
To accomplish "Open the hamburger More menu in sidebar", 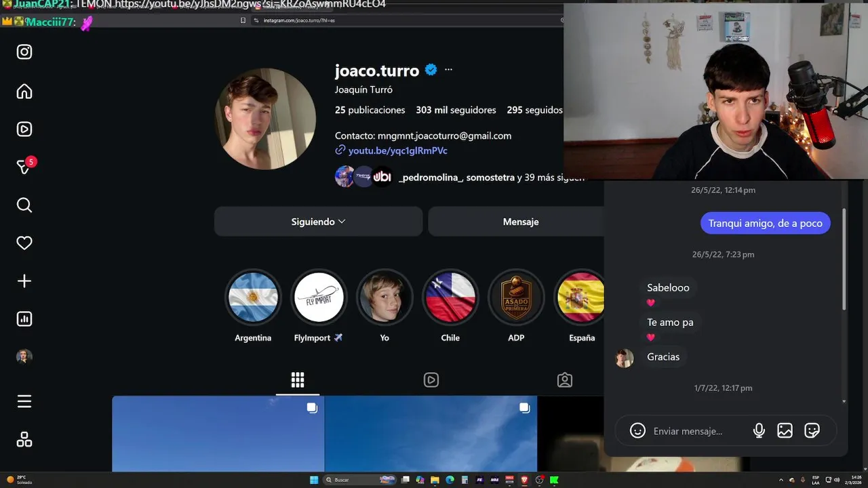I will click(x=24, y=401).
